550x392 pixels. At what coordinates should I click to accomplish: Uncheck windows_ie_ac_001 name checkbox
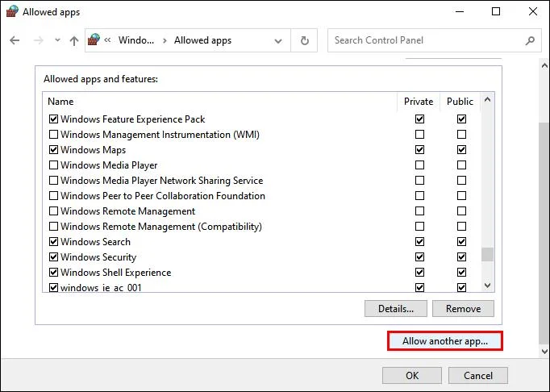(53, 287)
